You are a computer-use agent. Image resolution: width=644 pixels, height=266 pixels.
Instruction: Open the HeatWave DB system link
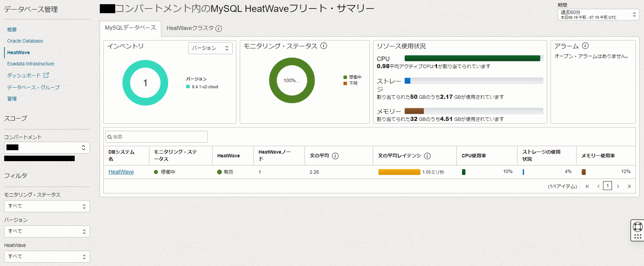tap(121, 172)
